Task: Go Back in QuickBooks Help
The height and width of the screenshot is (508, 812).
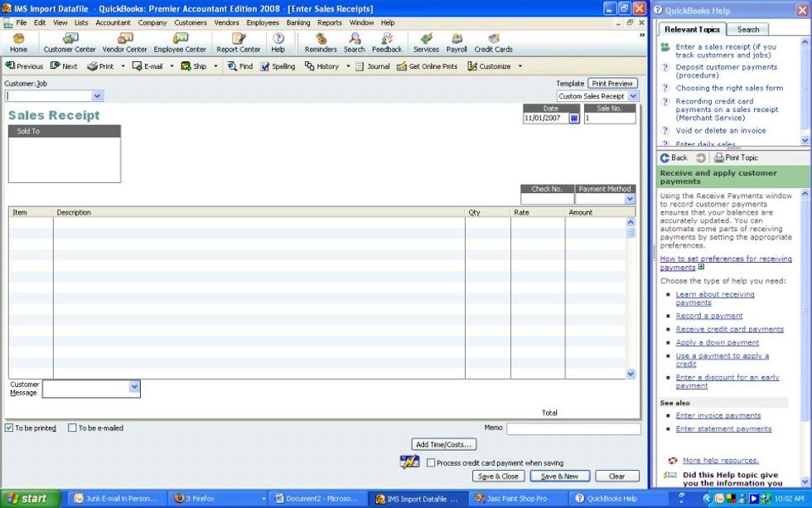Action: tap(674, 157)
